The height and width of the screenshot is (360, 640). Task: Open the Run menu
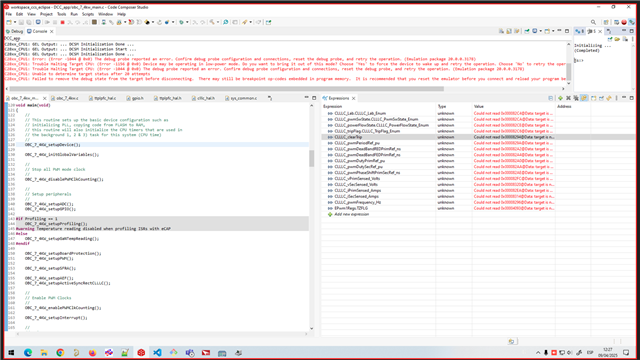[x=74, y=14]
